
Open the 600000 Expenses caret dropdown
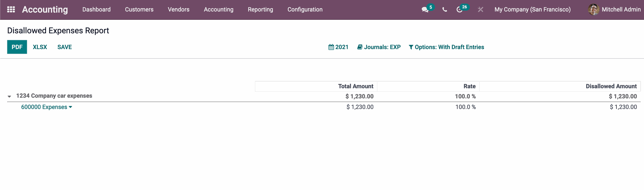[x=70, y=107]
